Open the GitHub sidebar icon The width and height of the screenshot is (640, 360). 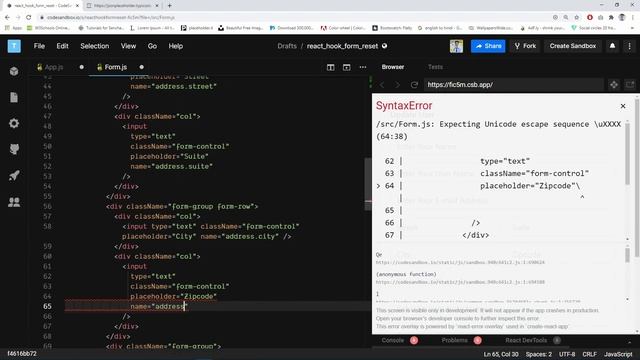pos(14,149)
